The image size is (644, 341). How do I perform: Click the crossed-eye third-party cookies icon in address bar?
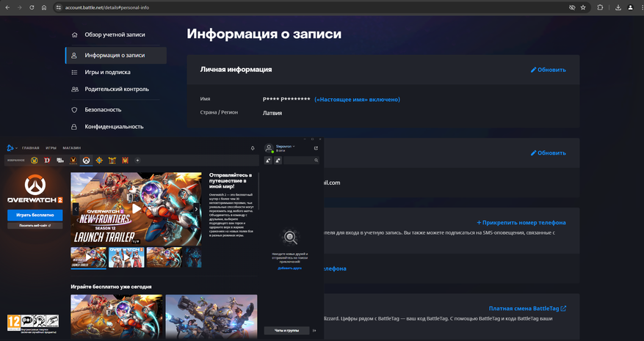[572, 7]
